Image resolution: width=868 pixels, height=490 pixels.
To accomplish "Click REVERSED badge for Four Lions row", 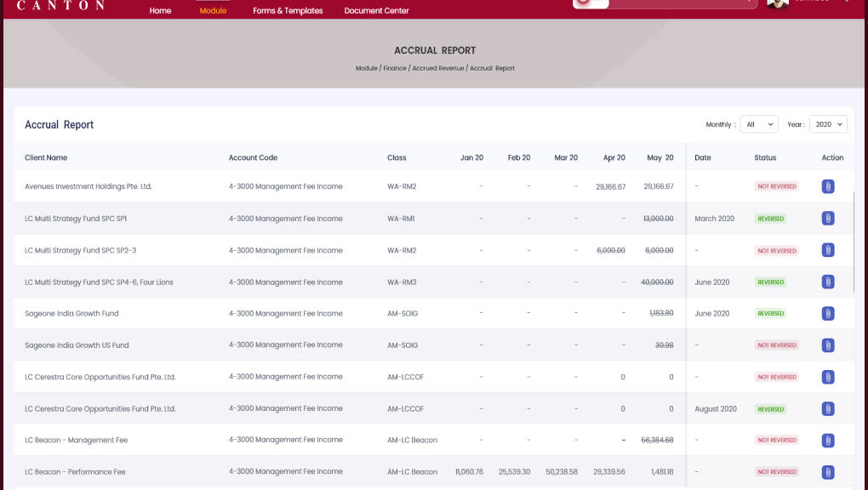I will pyautogui.click(x=771, y=282).
